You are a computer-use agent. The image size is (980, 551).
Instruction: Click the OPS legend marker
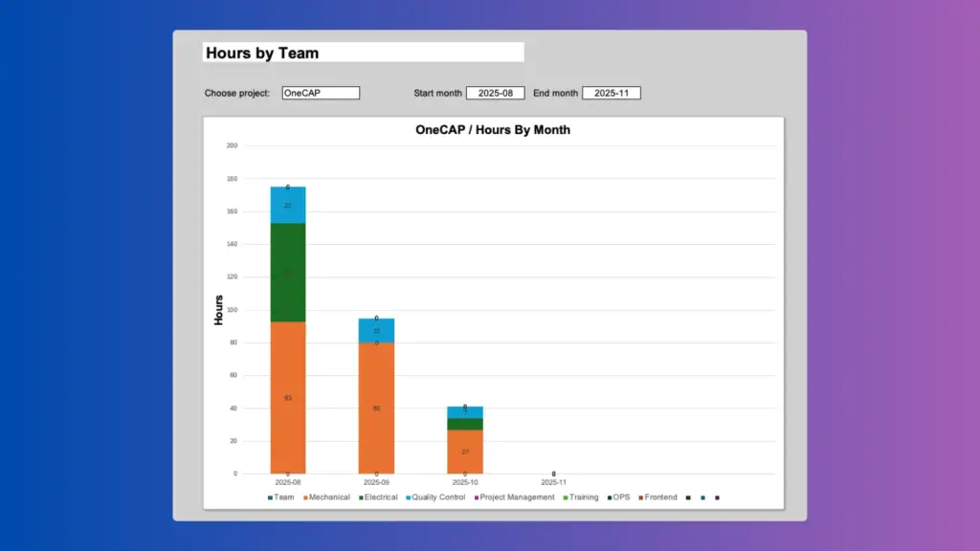pos(610,497)
